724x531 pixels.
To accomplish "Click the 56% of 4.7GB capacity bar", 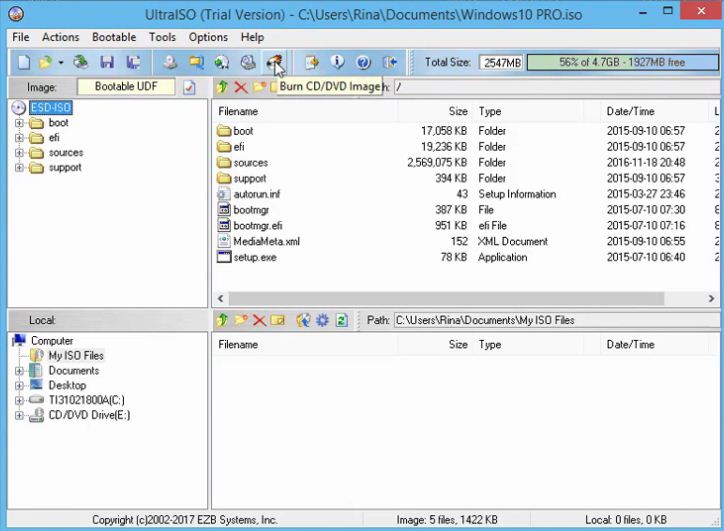I will click(622, 62).
